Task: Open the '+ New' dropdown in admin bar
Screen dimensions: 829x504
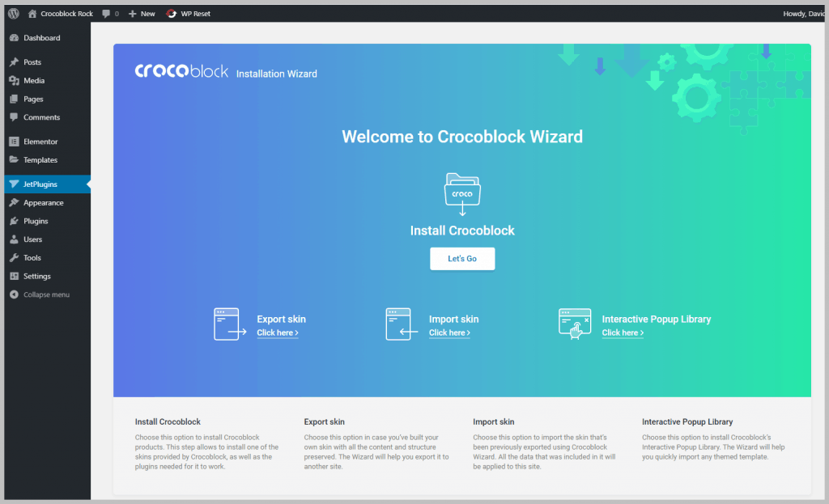Action: [141, 13]
